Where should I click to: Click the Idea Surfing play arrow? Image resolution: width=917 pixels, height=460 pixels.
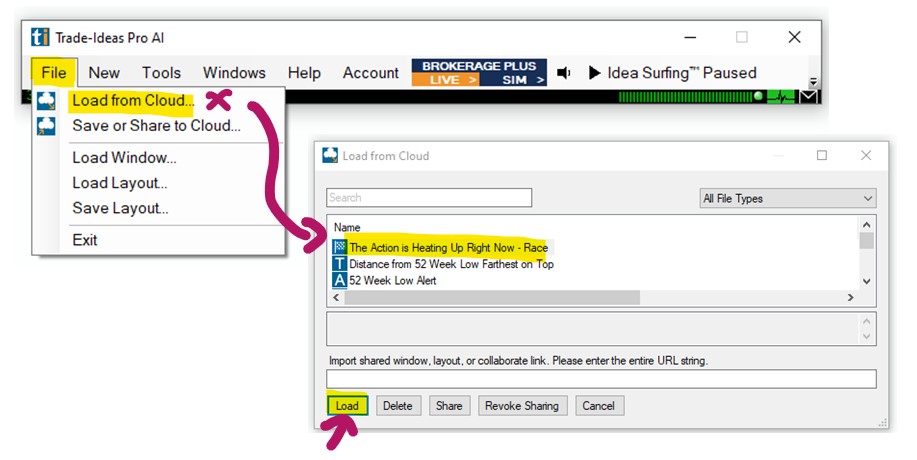594,73
